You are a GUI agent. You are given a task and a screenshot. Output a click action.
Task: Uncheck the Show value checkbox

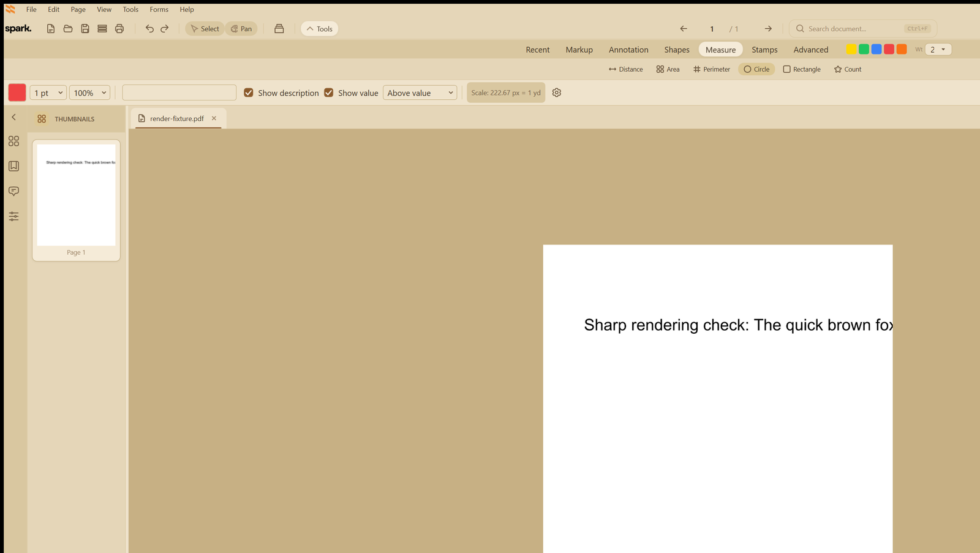point(329,92)
